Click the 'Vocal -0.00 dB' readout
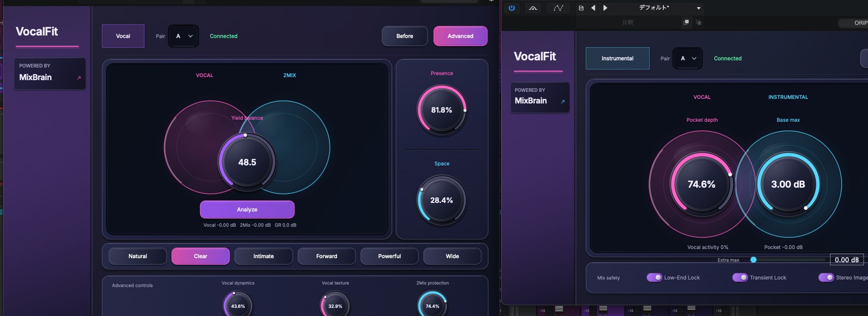Screen dimensions: 868x316 point(220,225)
